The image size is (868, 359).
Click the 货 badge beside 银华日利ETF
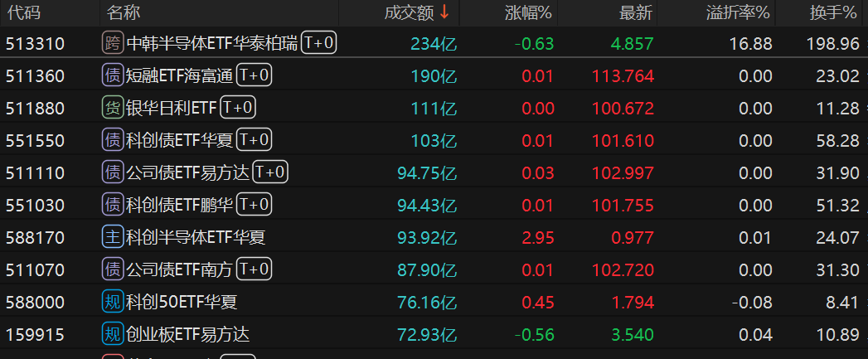click(113, 108)
